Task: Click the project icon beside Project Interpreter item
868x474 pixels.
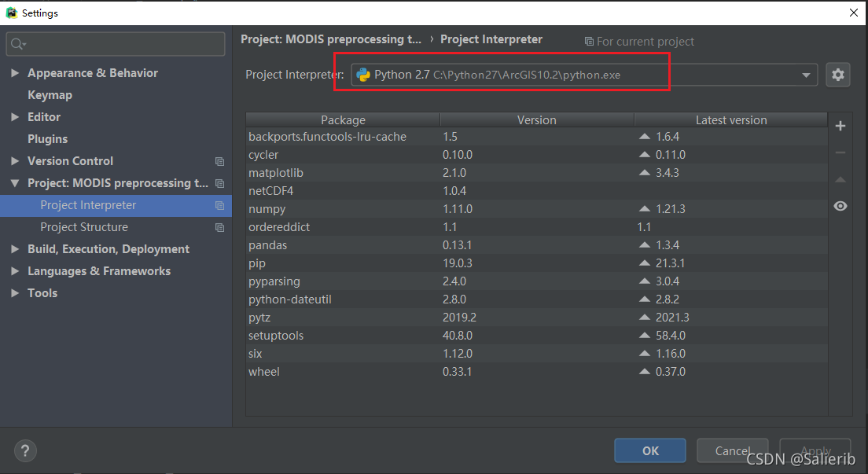Action: 220,205
